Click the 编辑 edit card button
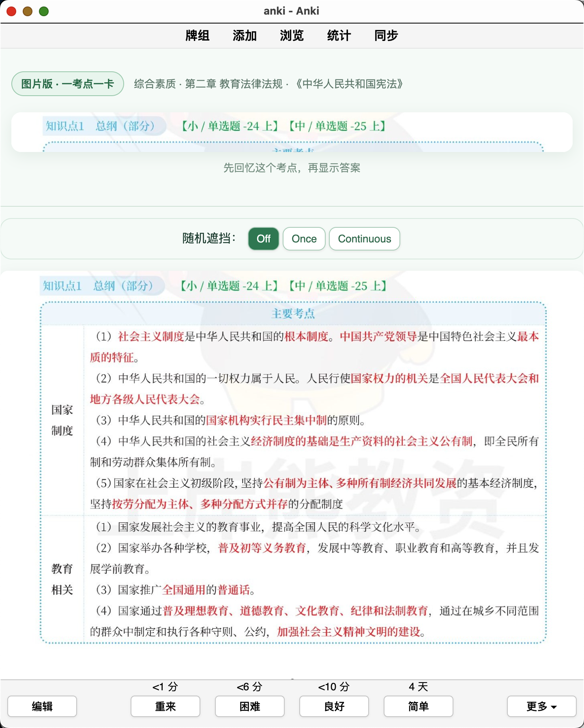This screenshot has width=584, height=728. 42,707
